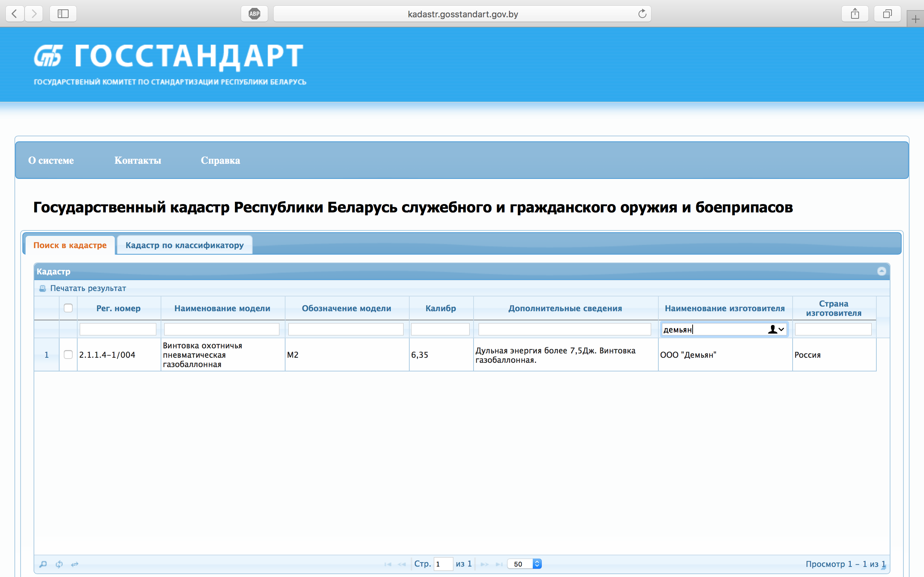Click the search magnifier icon in grid footer
Image resolution: width=924 pixels, height=577 pixels.
[x=43, y=564]
